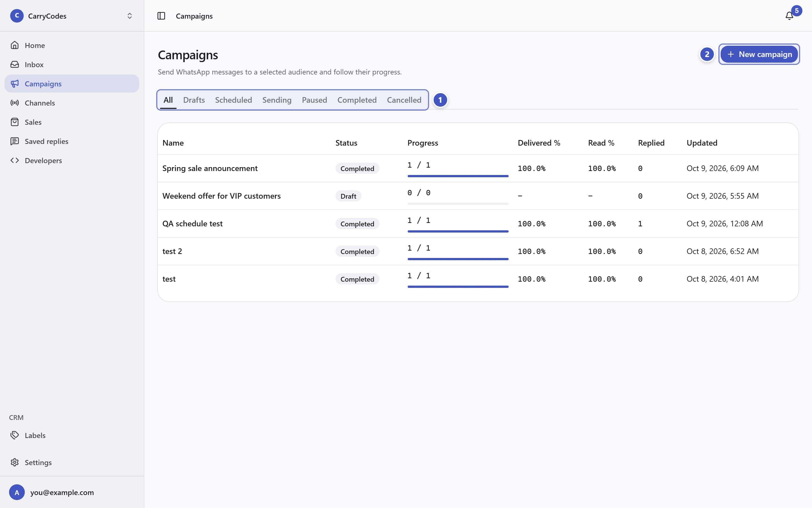Image resolution: width=812 pixels, height=508 pixels.
Task: Click the Draft status badge
Action: point(348,196)
